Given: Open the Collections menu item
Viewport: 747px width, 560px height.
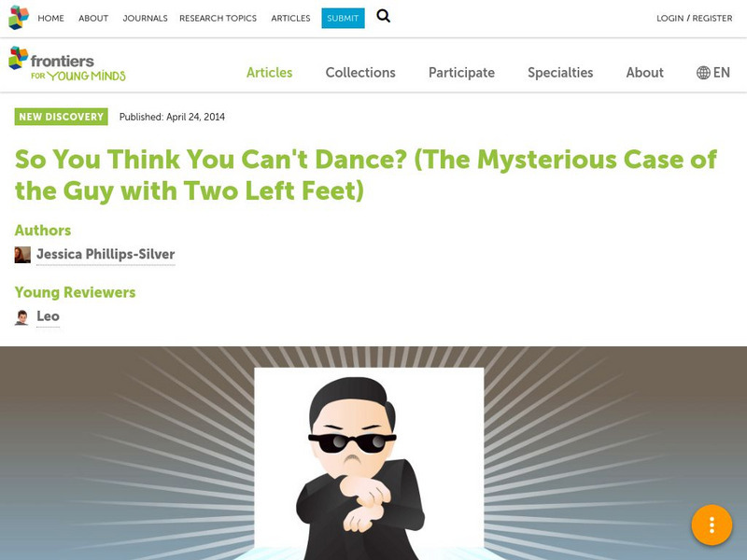Looking at the screenshot, I should tap(360, 73).
